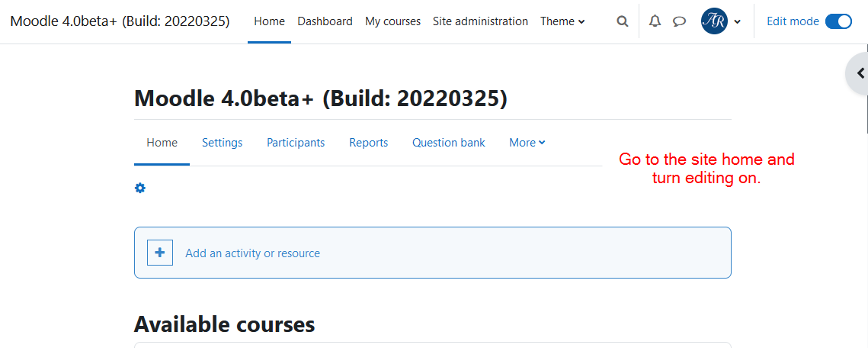Select the Home secondary tab
868x348 pixels.
tap(162, 143)
